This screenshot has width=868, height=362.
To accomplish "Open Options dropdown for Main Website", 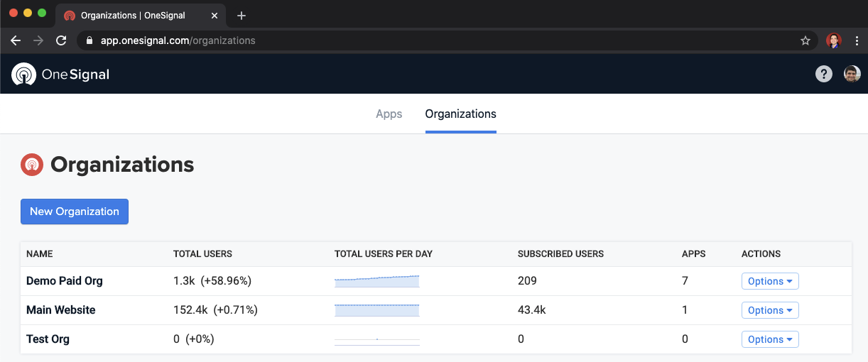I will (x=770, y=310).
